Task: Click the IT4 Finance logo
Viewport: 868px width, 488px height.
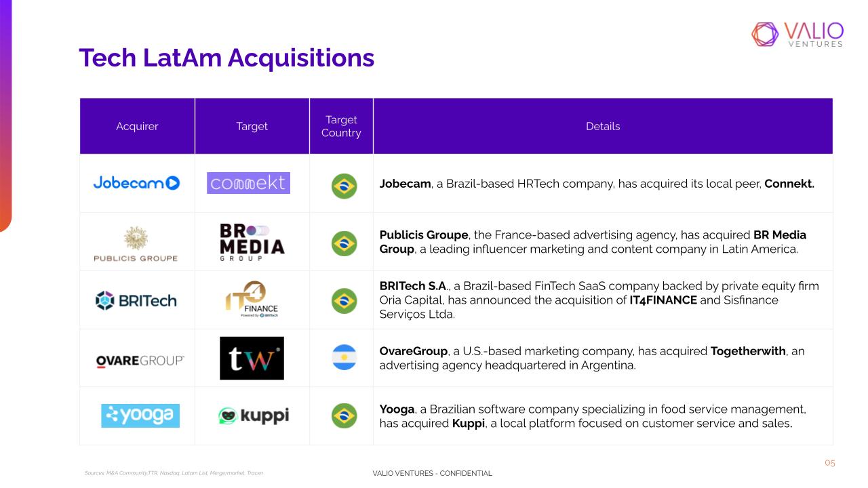Action: tap(252, 300)
